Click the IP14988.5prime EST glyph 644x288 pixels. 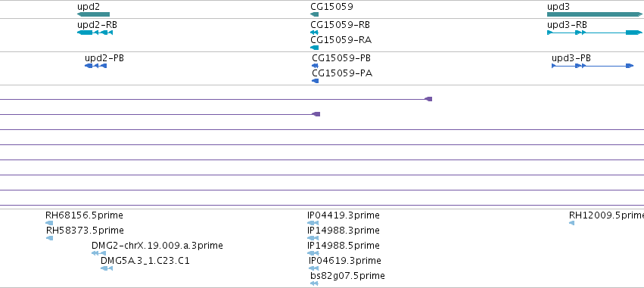point(313,253)
